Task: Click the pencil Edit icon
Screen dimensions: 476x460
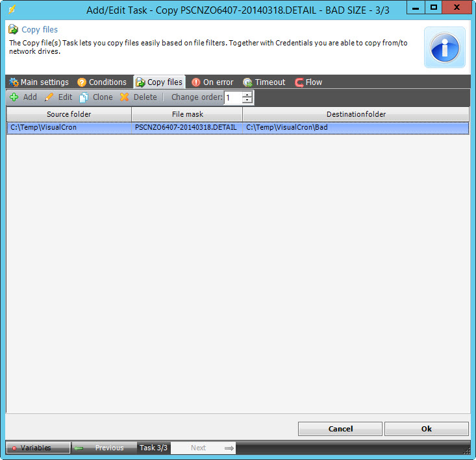Action: point(49,97)
